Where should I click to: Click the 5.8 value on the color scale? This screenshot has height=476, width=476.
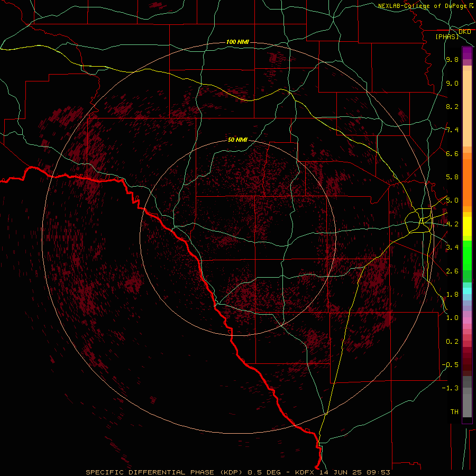tap(452, 177)
